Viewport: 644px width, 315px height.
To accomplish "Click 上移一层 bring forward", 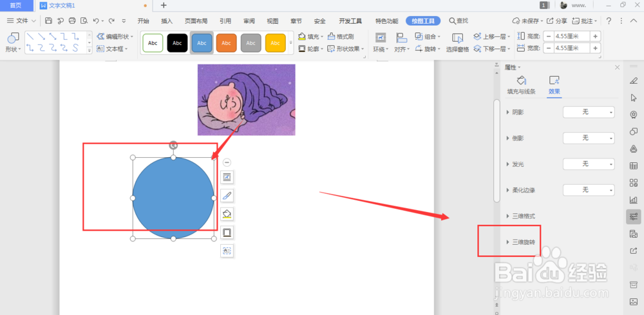I will [491, 37].
